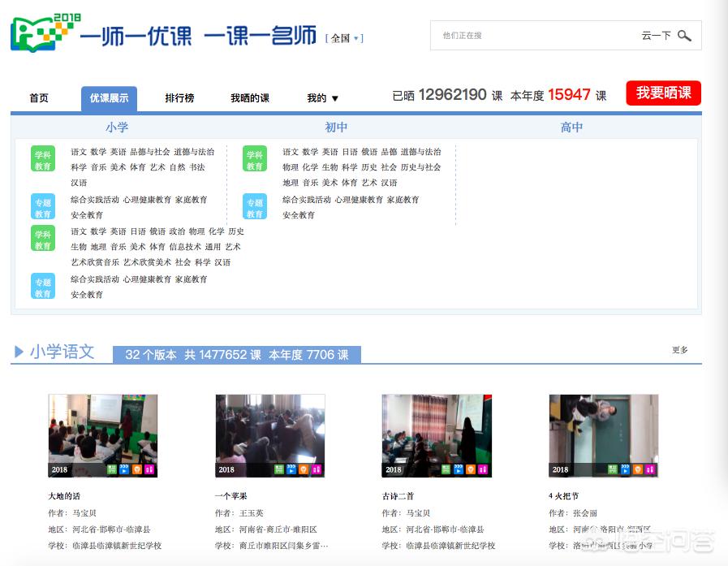Viewport: 728px width, 566px height.
Task: Switch to the 高中 section
Action: click(572, 127)
